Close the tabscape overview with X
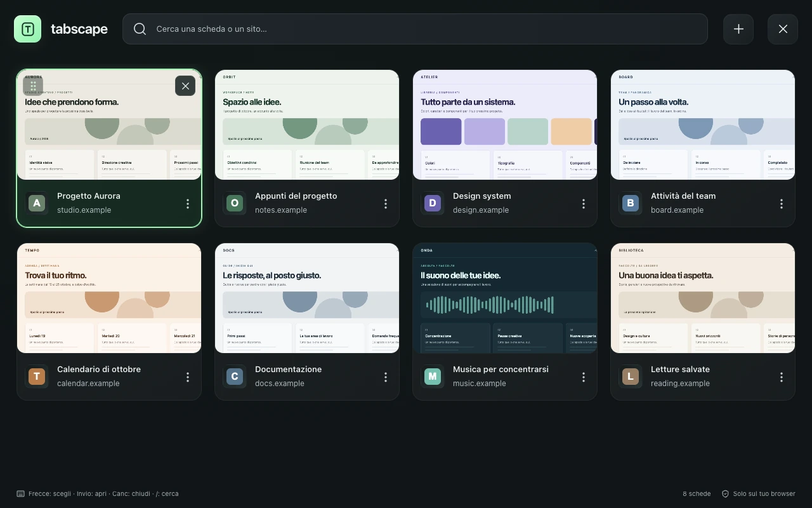 [783, 29]
